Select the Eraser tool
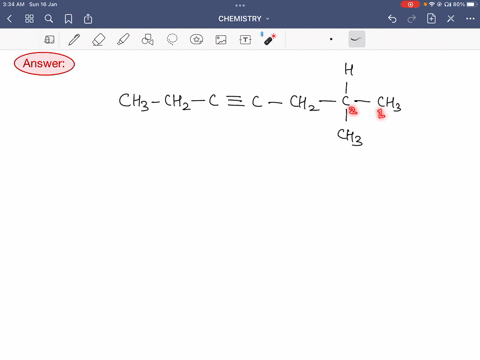480x360 pixels. click(99, 40)
